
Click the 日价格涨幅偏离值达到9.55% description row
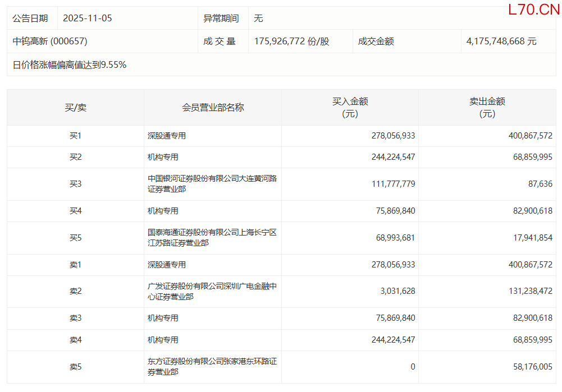tap(70, 65)
